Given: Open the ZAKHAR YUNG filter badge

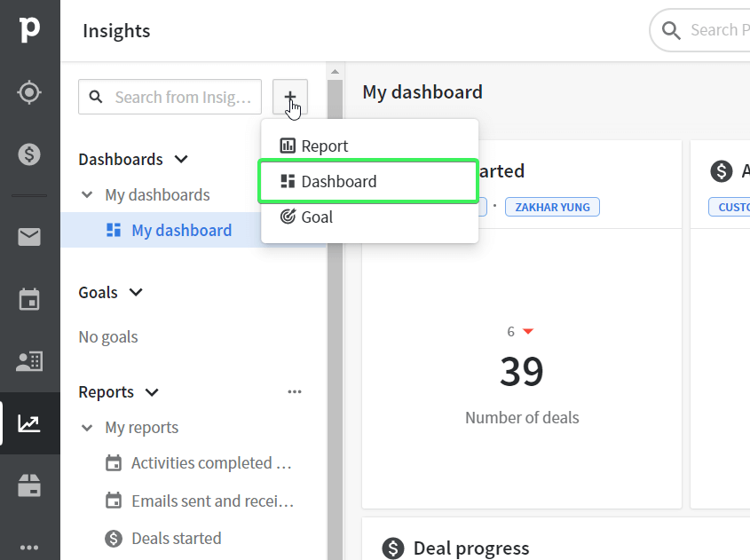Looking at the screenshot, I should [x=551, y=207].
